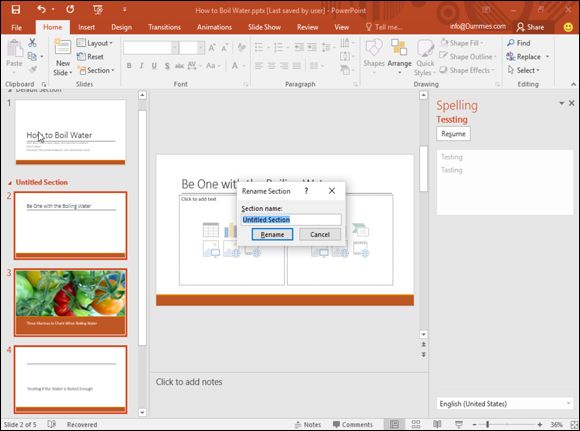Open the Section dropdown in Slides group
580x431 pixels.
96,70
